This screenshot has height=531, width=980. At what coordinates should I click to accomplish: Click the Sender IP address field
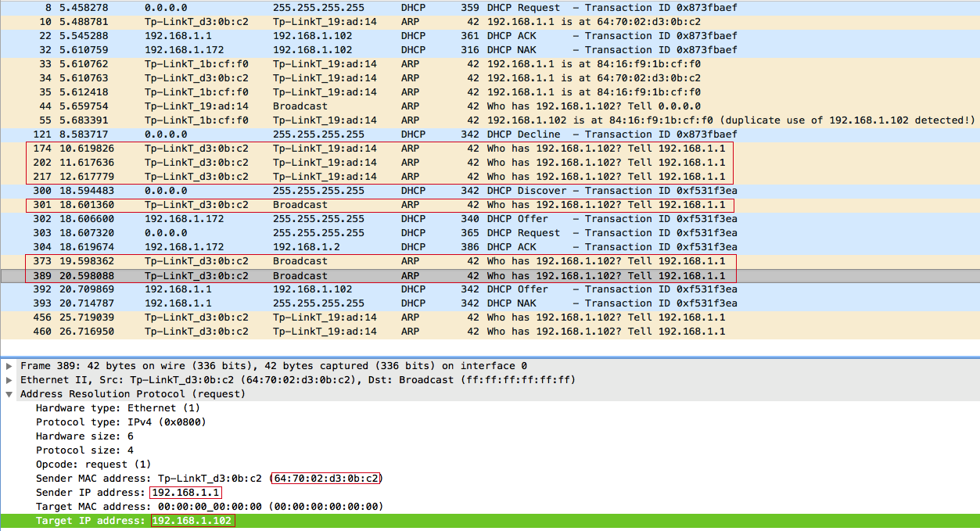(129, 493)
